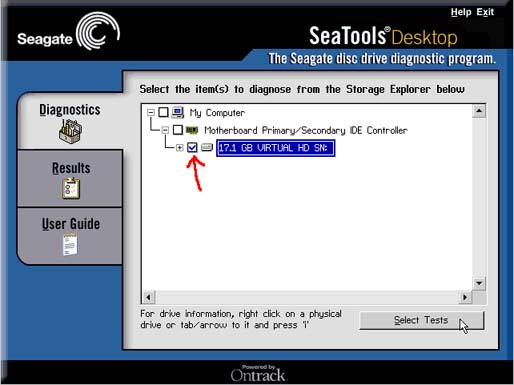The image size is (514, 385).
Task: Click the Ontrack logo at bottom
Action: pyautogui.click(x=258, y=373)
